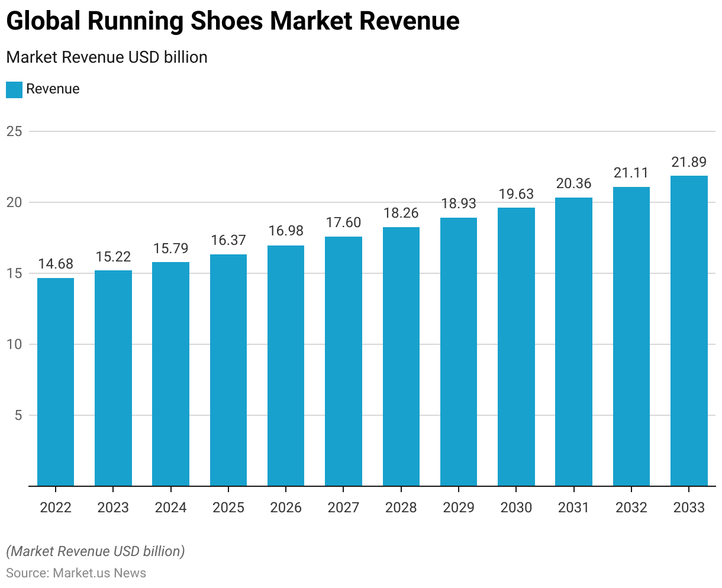The width and height of the screenshot is (722, 588).
Task: Click the 14.68 data label
Action: point(56,264)
